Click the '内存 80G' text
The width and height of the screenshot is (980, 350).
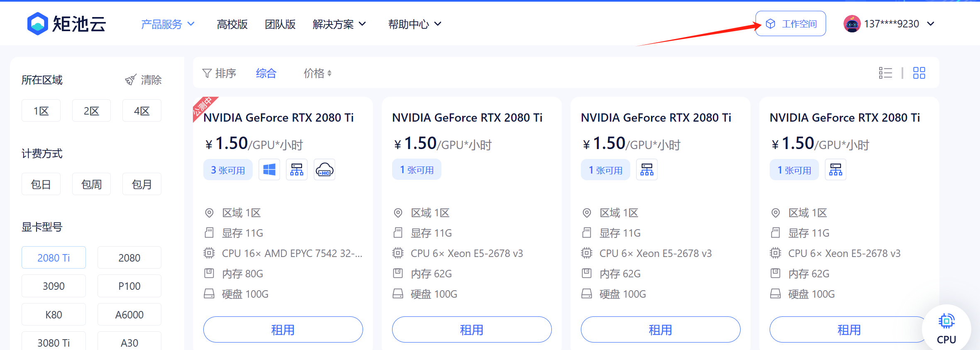click(243, 274)
